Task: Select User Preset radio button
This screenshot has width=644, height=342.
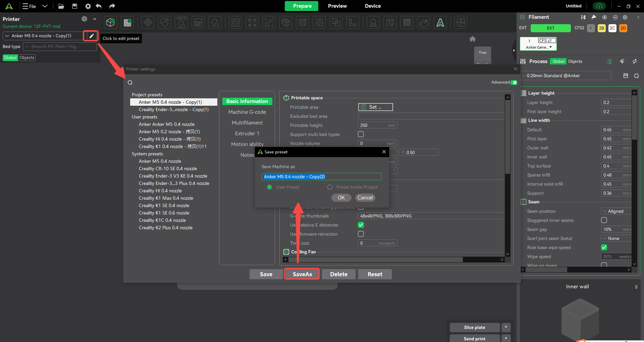Action: tap(269, 187)
